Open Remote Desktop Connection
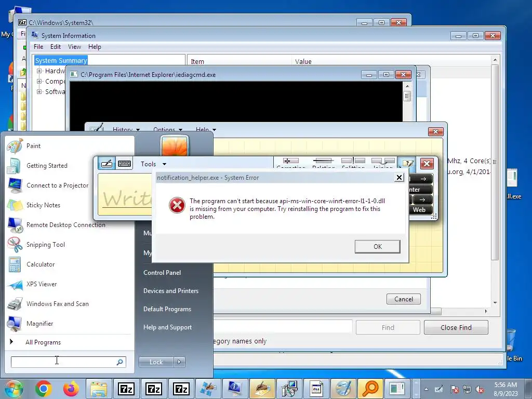Image resolution: width=532 pixels, height=399 pixels. tap(65, 224)
